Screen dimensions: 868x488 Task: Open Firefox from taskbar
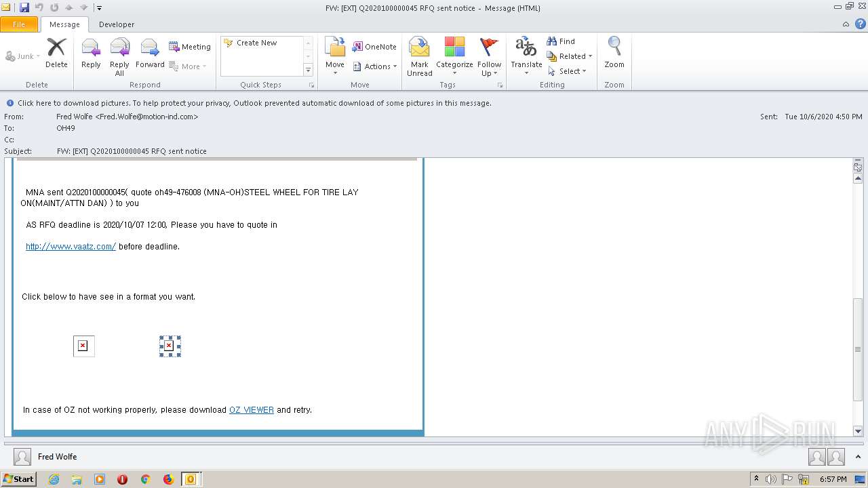168,479
